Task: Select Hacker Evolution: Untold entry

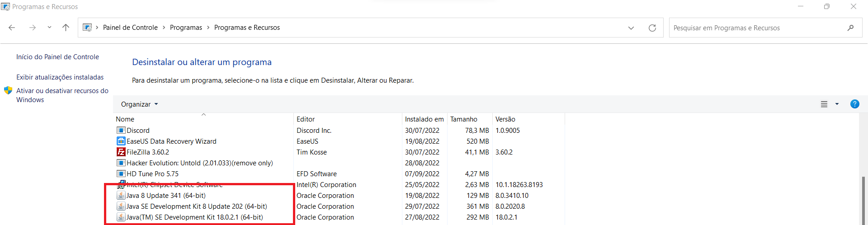Action: coord(200,163)
